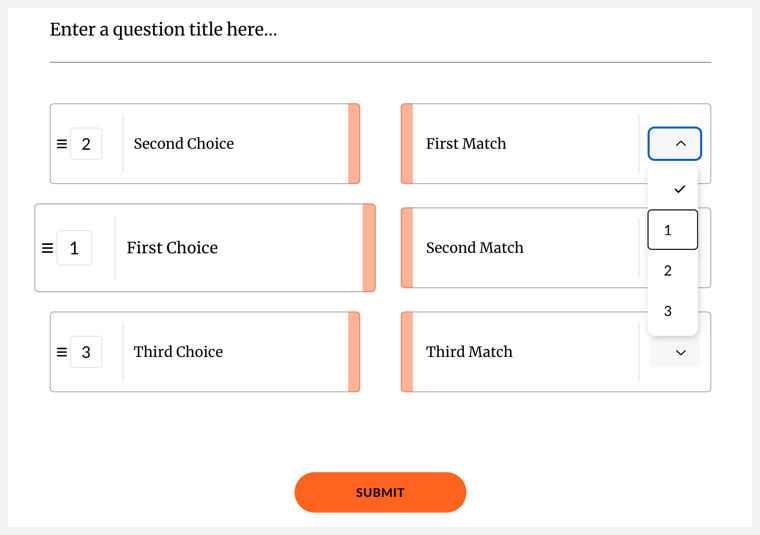Click the order number box showing 2

tap(86, 144)
